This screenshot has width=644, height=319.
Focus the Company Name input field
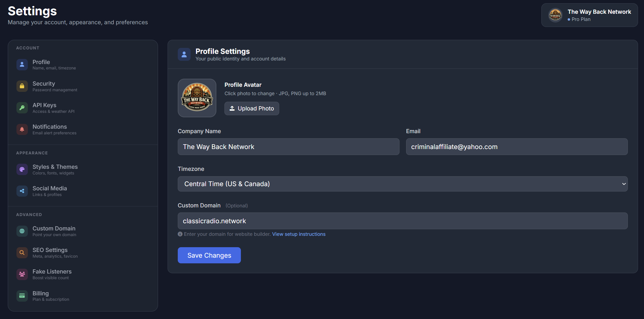point(288,147)
